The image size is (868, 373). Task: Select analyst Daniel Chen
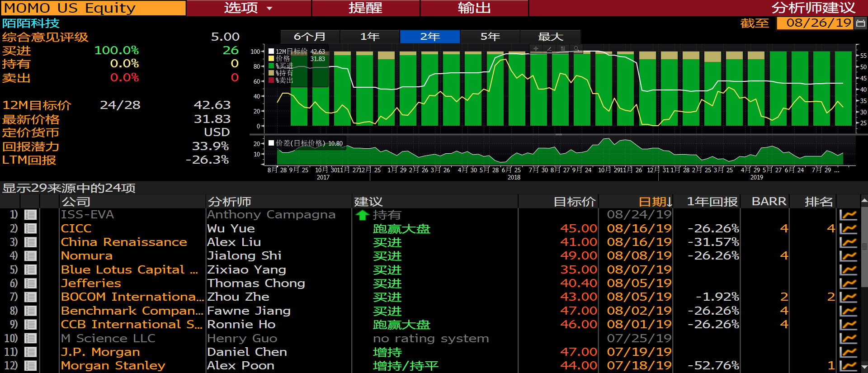(x=247, y=352)
